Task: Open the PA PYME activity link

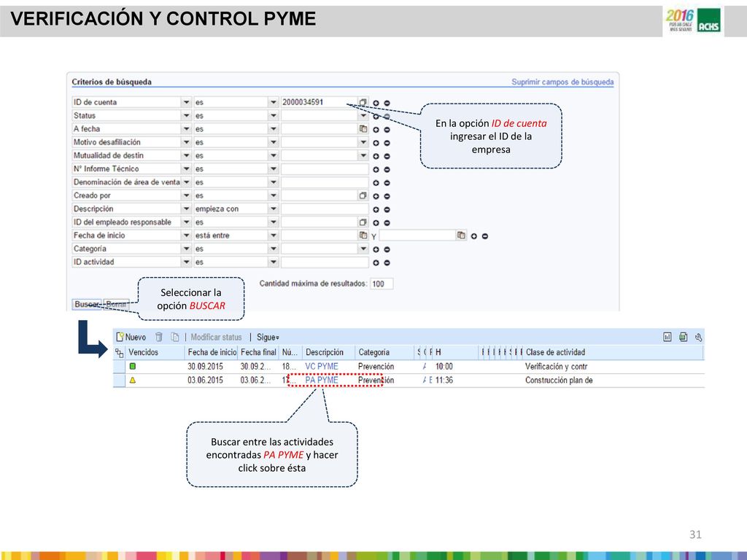Action: click(x=322, y=381)
